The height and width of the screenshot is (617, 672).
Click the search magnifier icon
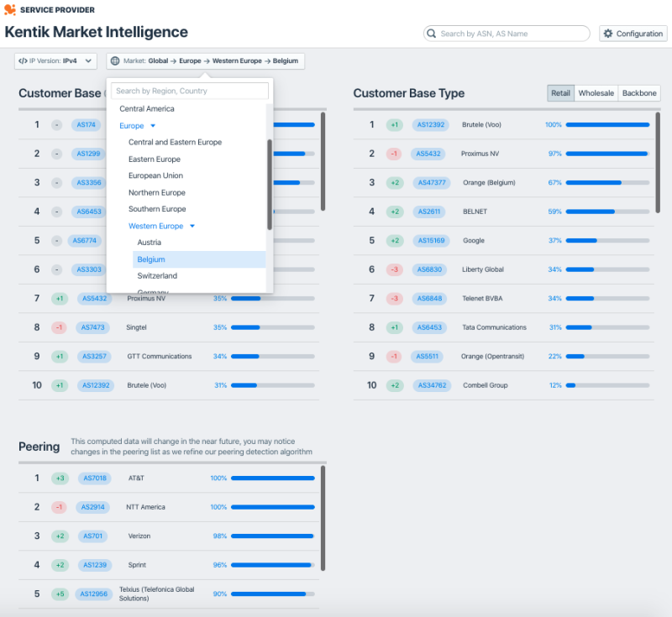432,34
